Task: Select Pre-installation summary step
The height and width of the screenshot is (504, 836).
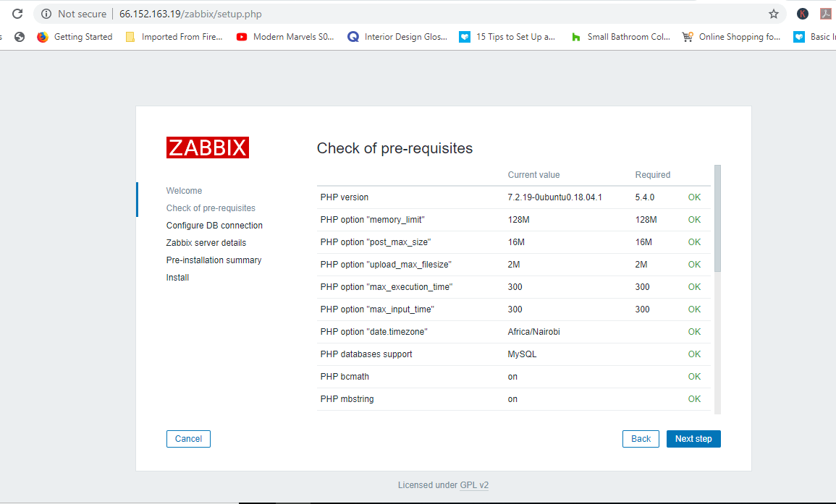Action: (x=214, y=260)
